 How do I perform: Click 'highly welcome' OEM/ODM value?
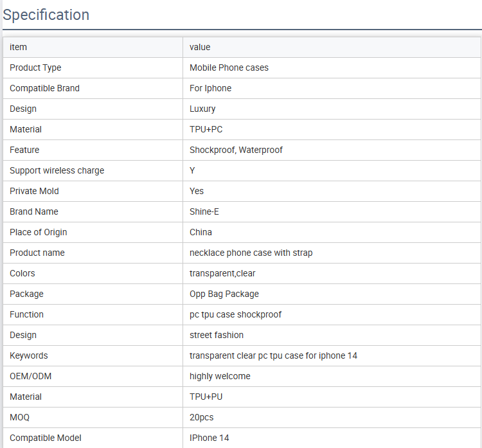pyautogui.click(x=220, y=377)
